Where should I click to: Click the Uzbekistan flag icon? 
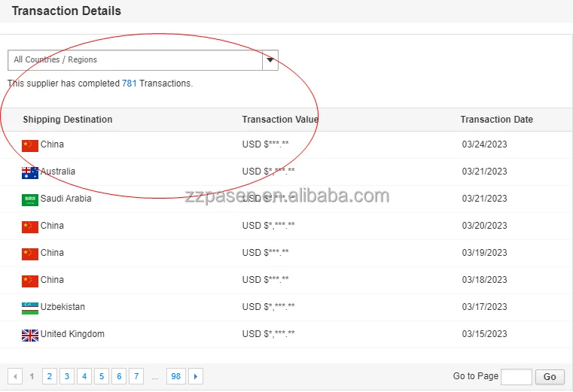(x=30, y=308)
